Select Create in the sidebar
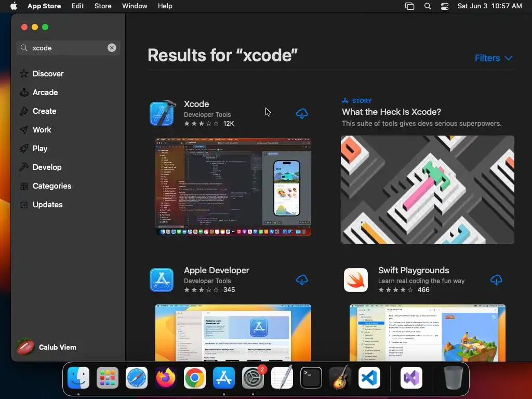The width and height of the screenshot is (532, 399). pos(44,111)
